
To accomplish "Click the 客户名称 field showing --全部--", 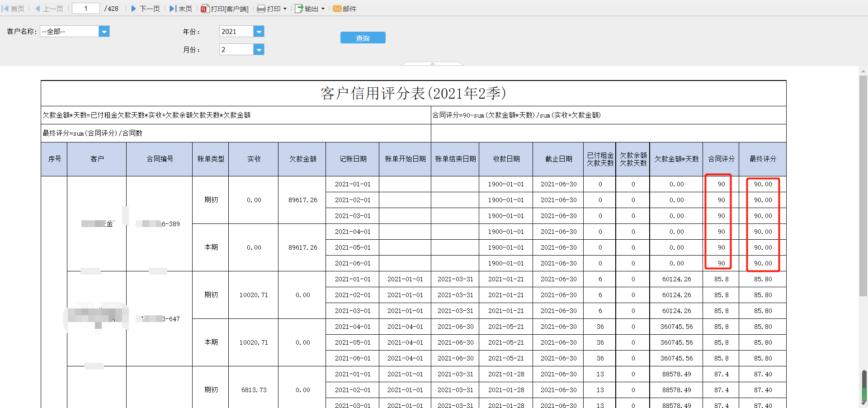I will click(x=70, y=31).
